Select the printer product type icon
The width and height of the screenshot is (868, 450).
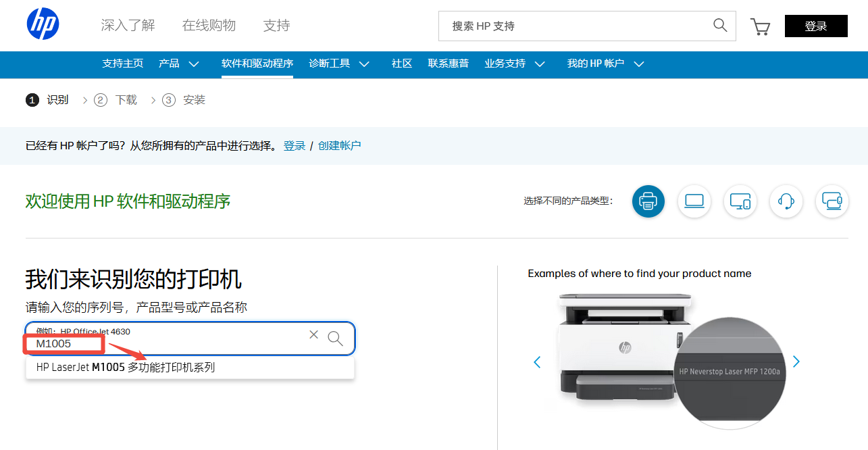point(648,201)
